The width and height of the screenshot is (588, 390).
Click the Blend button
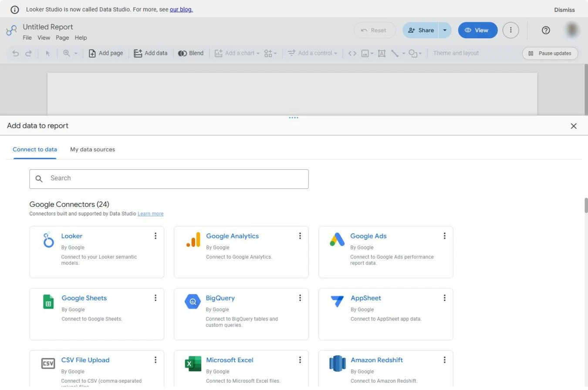[191, 53]
